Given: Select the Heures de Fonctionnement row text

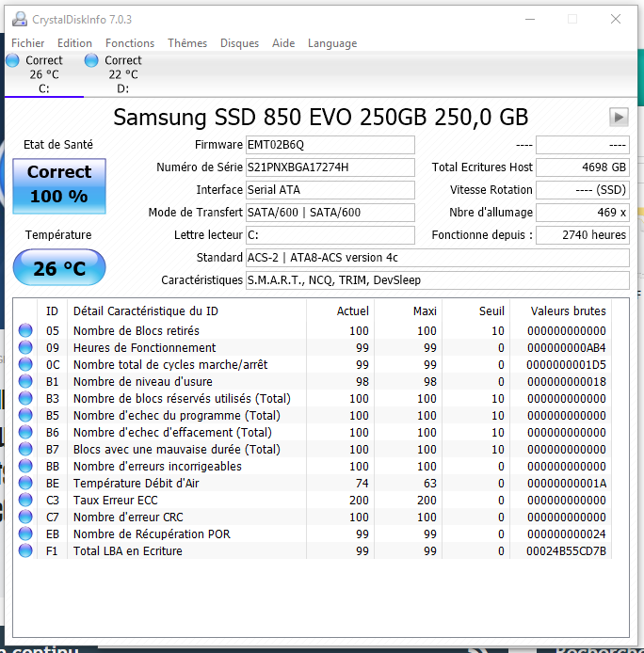Looking at the screenshot, I should click(145, 348).
